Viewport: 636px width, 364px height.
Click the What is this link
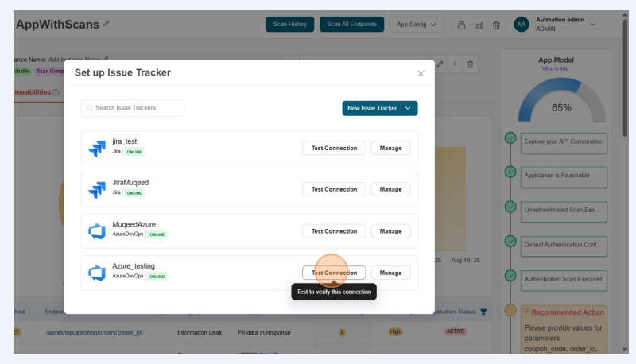[x=556, y=69]
